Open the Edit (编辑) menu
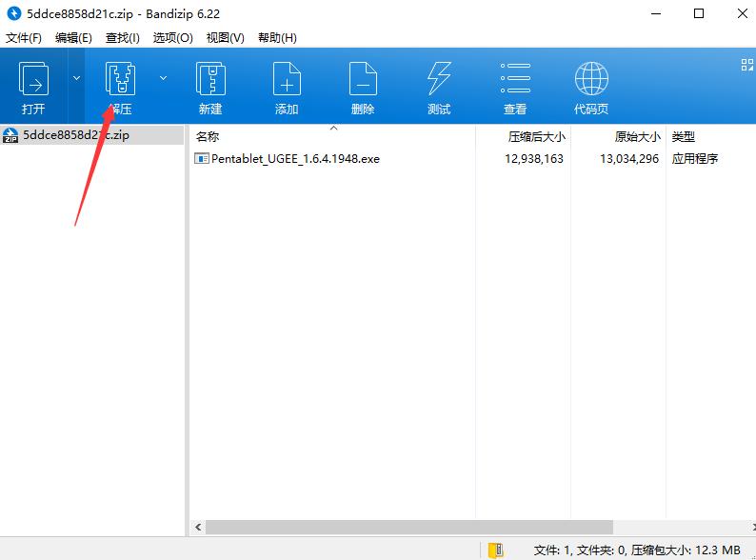Viewport: 756px width, 560px height. tap(73, 38)
